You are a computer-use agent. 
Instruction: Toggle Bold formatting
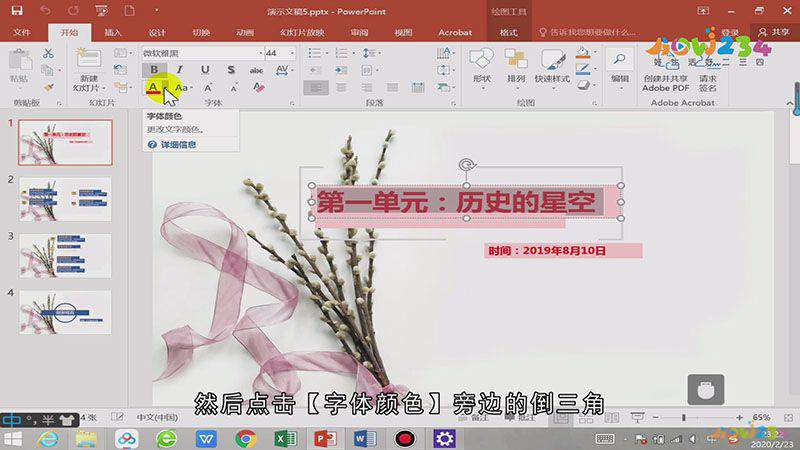(x=154, y=70)
